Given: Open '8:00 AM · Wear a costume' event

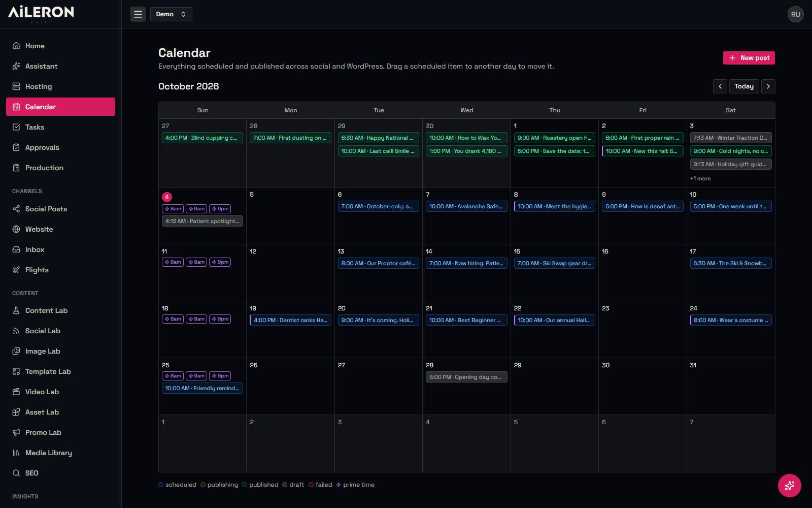Looking at the screenshot, I should coord(731,320).
